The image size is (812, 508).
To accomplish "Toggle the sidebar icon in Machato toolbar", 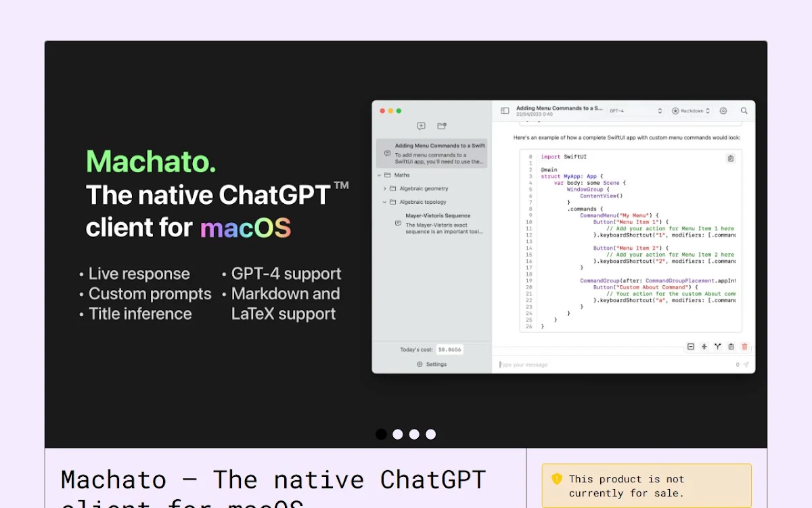I will 505,110.
